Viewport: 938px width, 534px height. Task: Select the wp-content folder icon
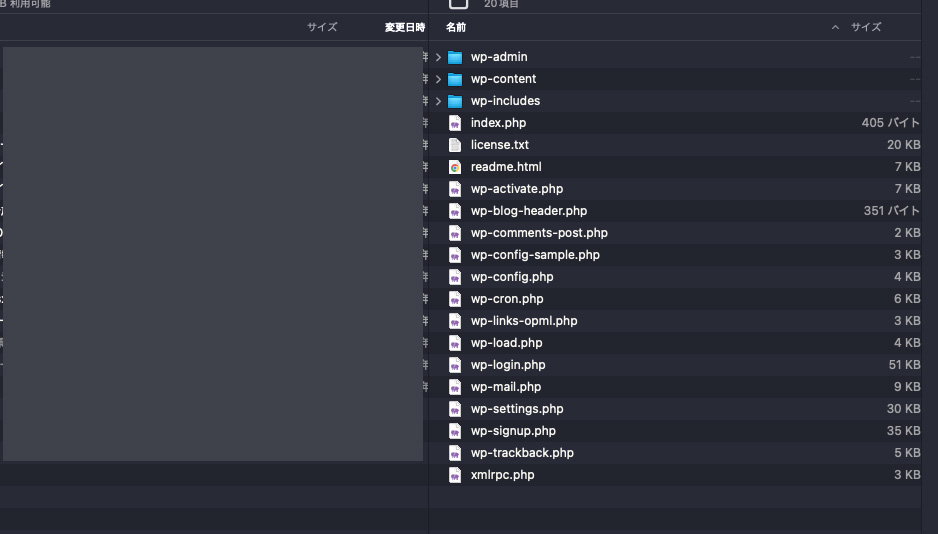click(x=455, y=80)
